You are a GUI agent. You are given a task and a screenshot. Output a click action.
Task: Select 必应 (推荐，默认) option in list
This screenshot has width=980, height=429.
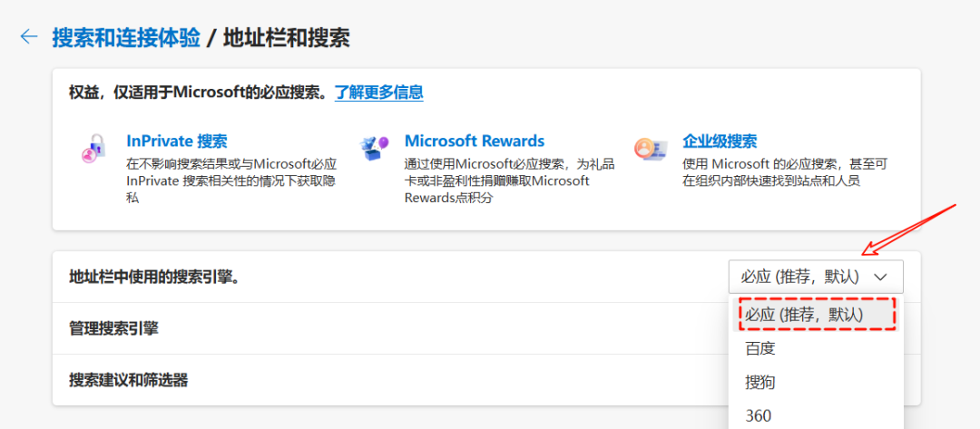817,315
